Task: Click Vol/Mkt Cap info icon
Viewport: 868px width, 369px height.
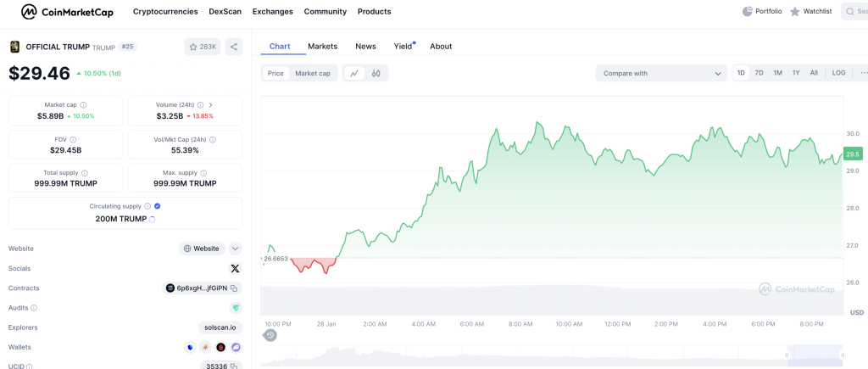Action: pos(213,140)
